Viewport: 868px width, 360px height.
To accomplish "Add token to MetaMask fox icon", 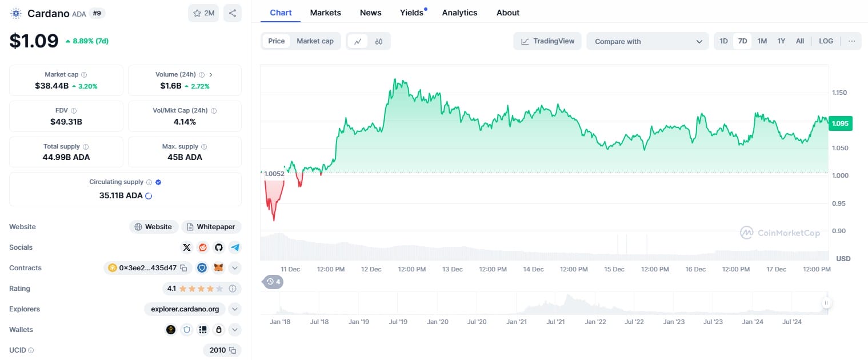I will coord(218,268).
